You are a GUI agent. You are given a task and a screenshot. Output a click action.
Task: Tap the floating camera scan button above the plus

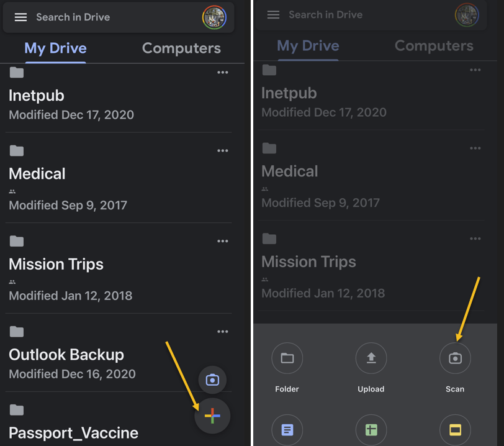point(212,380)
